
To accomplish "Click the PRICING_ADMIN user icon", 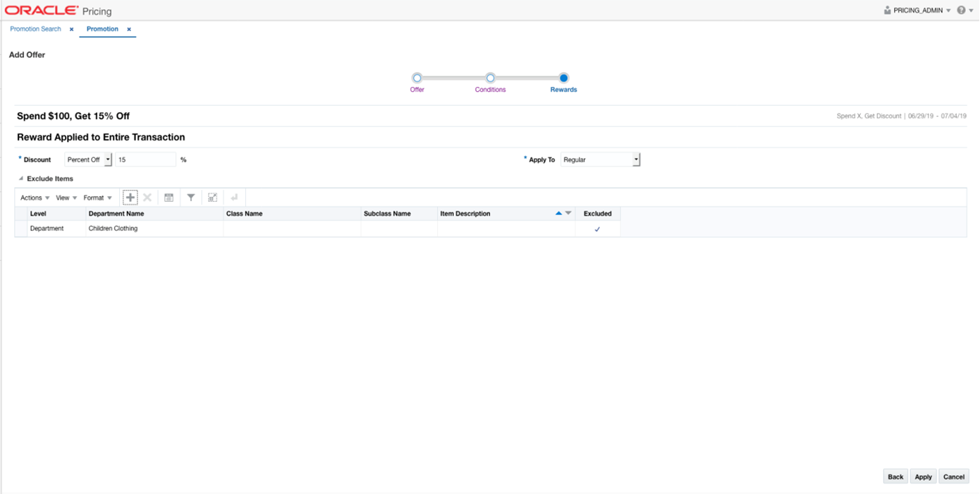I will (x=888, y=11).
